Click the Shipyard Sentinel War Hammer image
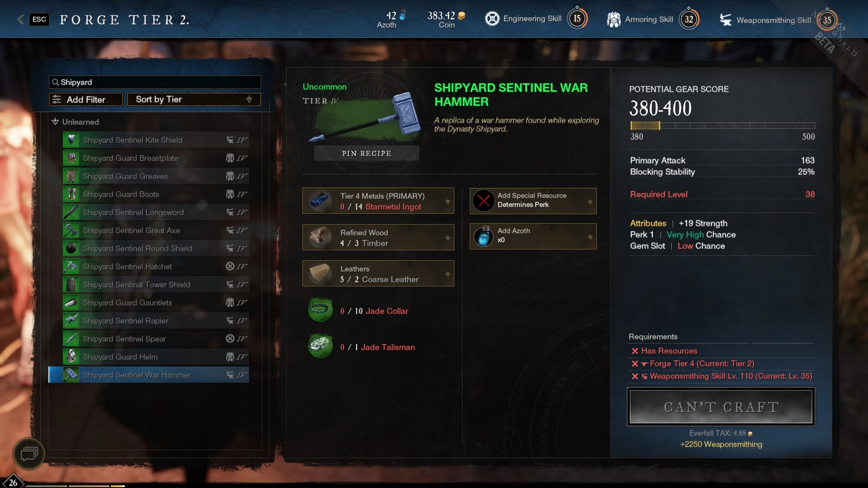The image size is (868, 488). click(x=365, y=117)
